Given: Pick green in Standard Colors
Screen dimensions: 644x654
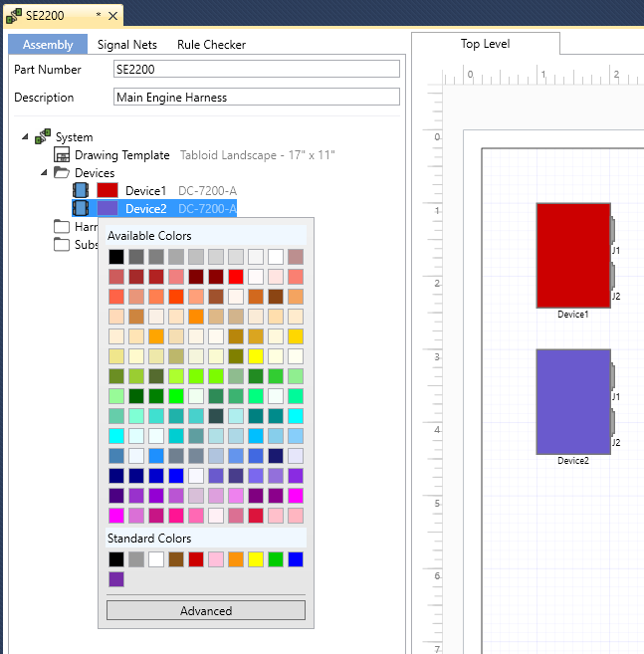Looking at the screenshot, I should [x=276, y=559].
